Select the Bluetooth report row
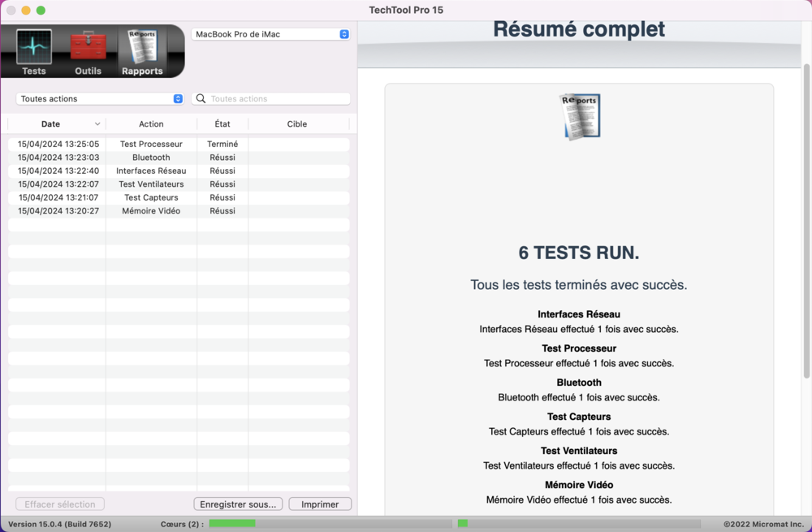Viewport: 812px width, 532px height. [179, 158]
